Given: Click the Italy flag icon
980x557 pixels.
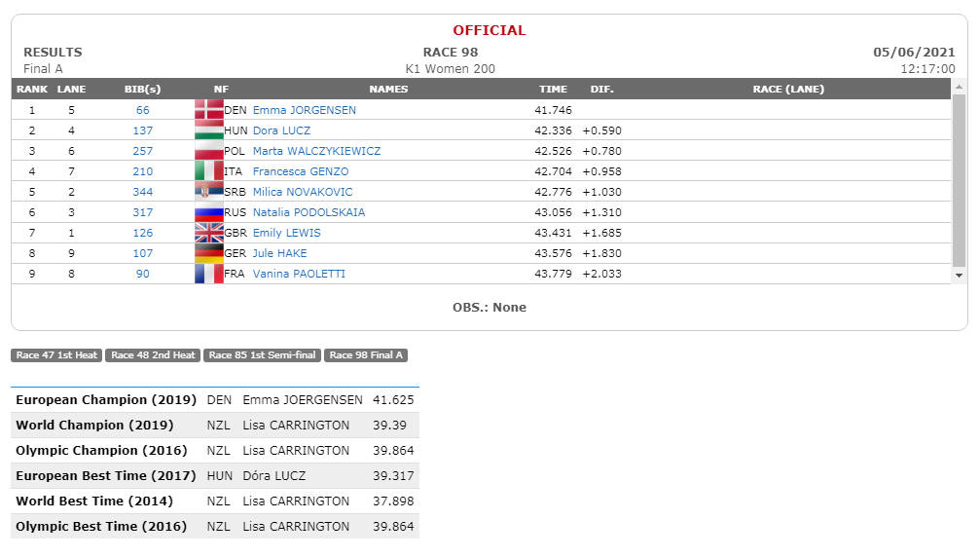Looking at the screenshot, I should coord(209,171).
